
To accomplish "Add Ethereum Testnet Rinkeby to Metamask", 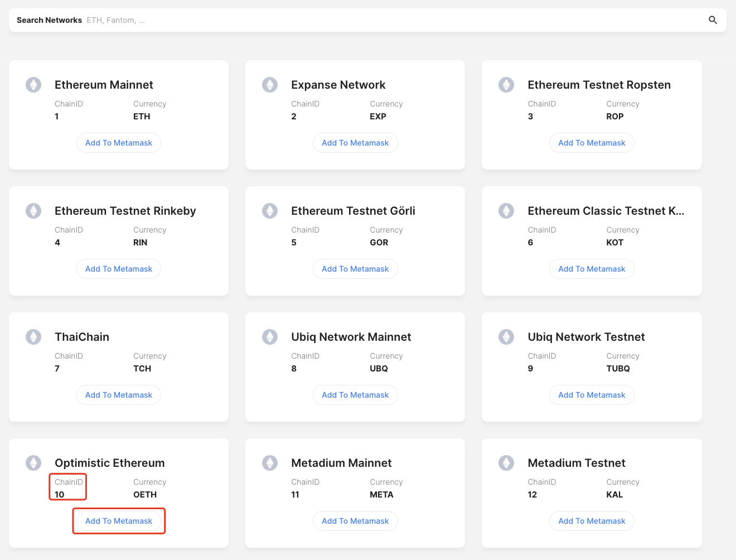I will pyautogui.click(x=119, y=269).
